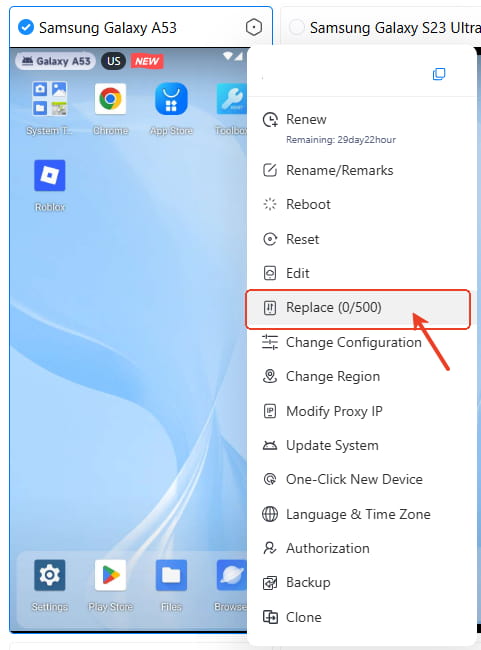481x650 pixels.
Task: Click the Replace phone icon
Action: pyautogui.click(x=270, y=308)
